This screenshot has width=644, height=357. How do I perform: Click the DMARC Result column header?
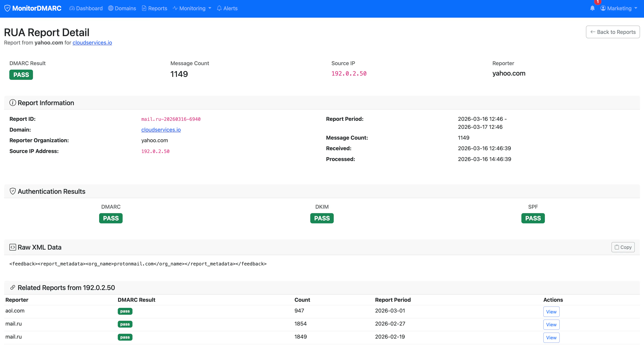[137, 300]
